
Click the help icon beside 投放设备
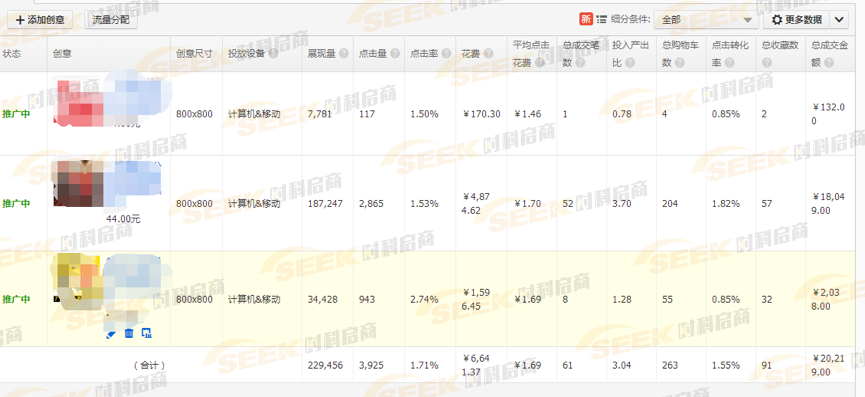pos(273,54)
